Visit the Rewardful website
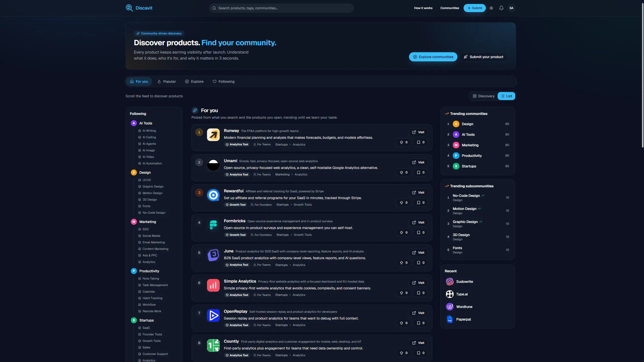 point(418,193)
